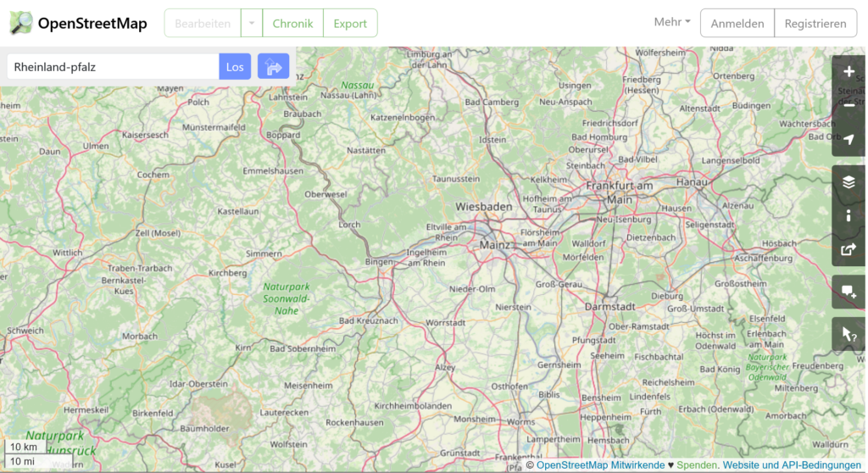This screenshot has width=868, height=473.
Task: Click the OpenStreetMap title text
Action: tap(92, 23)
